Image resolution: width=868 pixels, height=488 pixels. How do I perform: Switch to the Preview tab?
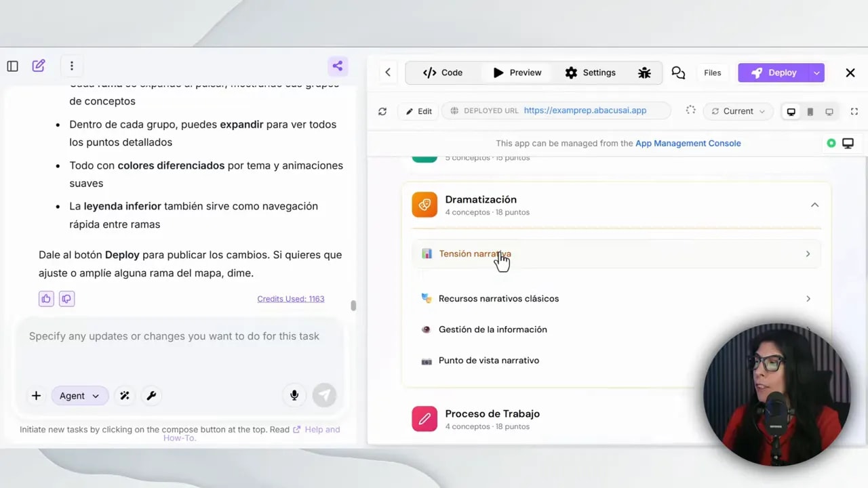(517, 73)
